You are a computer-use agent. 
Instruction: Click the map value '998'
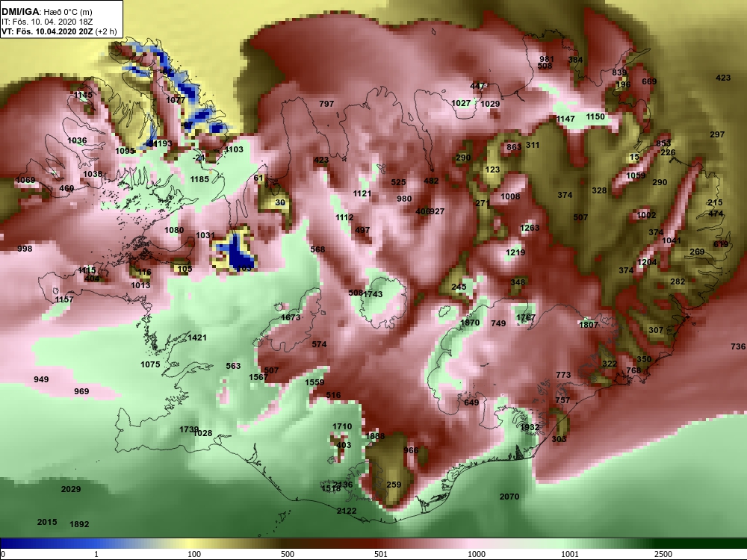coord(25,249)
